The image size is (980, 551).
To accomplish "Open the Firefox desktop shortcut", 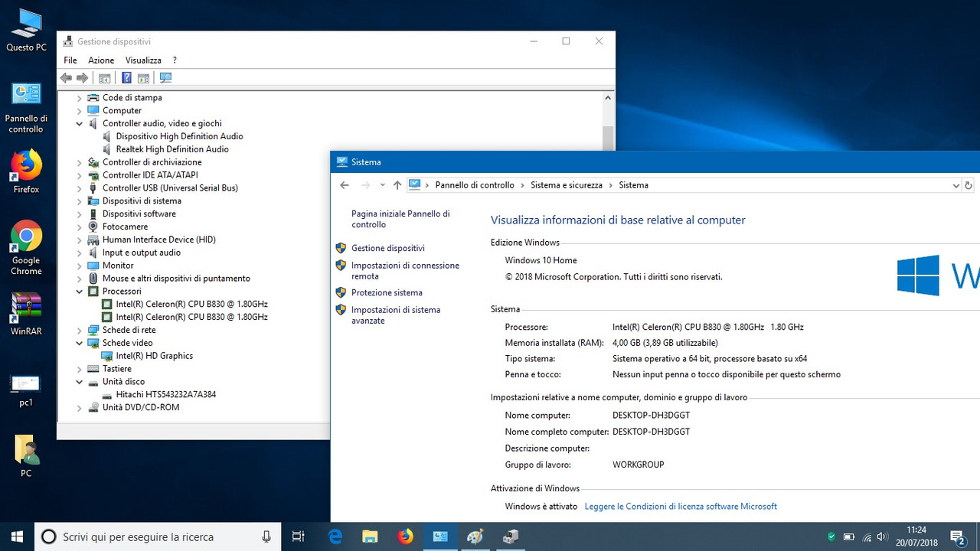I will click(26, 171).
